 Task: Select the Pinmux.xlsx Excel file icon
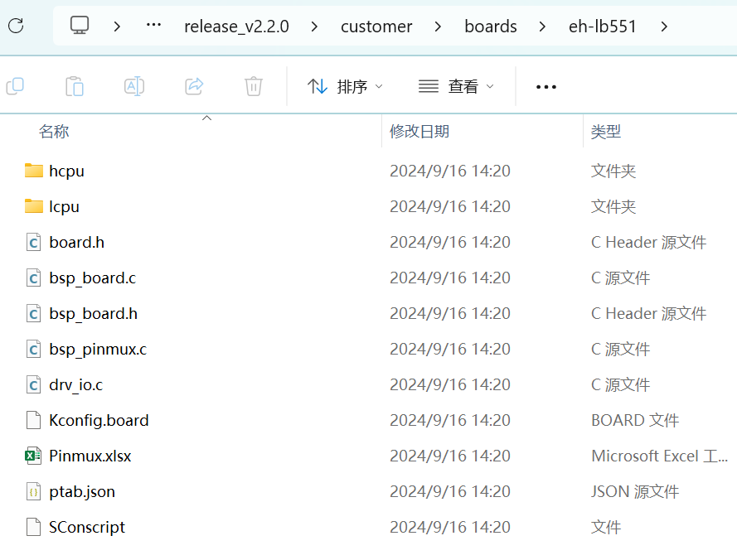[33, 456]
